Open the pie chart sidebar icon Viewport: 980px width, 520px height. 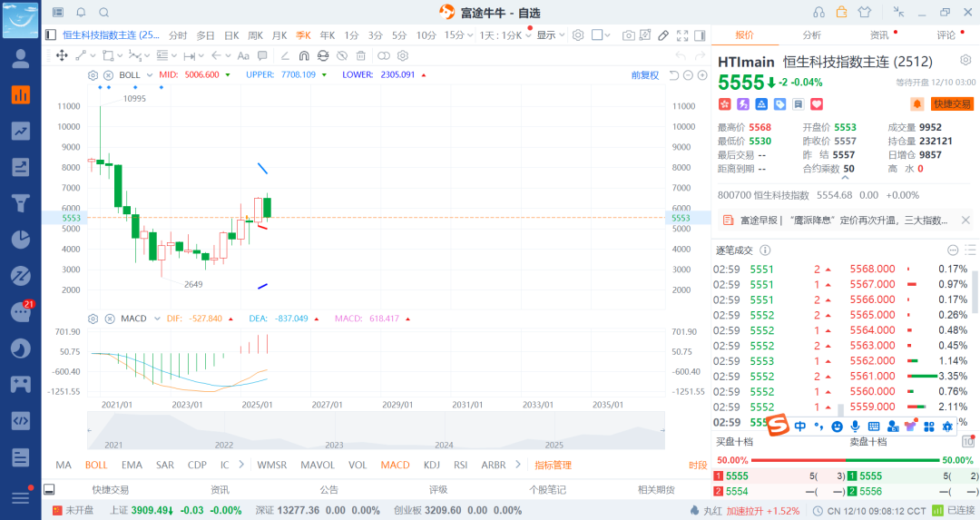click(x=21, y=240)
